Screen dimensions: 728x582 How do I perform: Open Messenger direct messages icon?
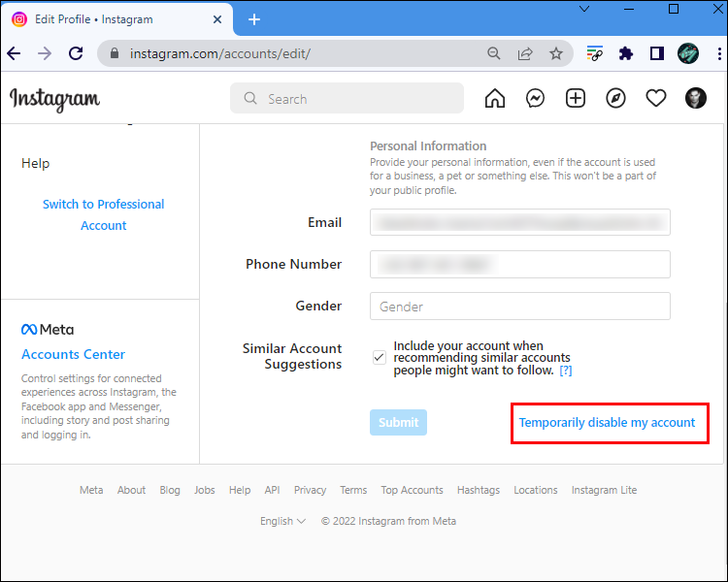click(x=535, y=98)
